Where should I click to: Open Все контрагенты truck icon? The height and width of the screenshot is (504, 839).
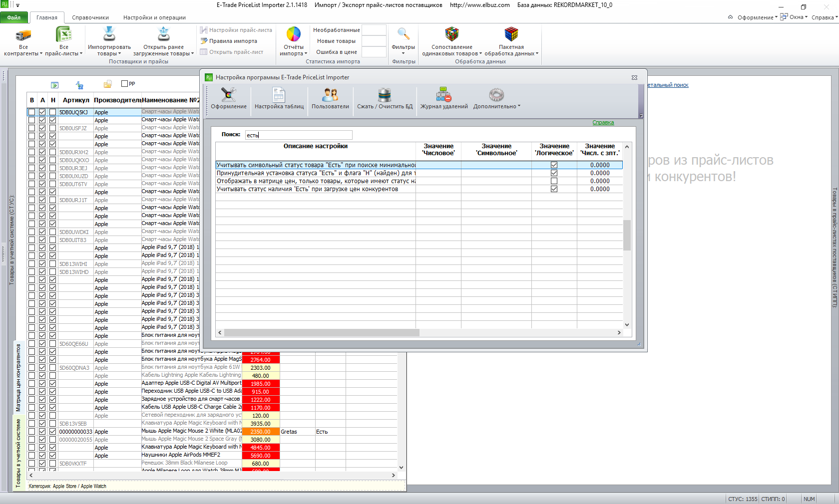point(23,34)
